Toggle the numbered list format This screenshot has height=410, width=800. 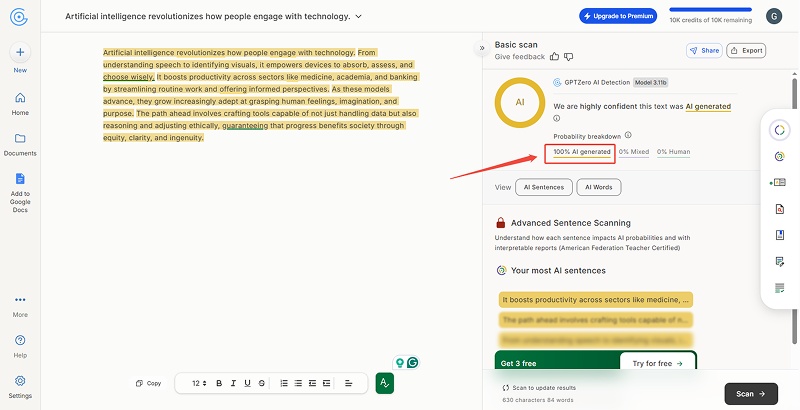(284, 383)
